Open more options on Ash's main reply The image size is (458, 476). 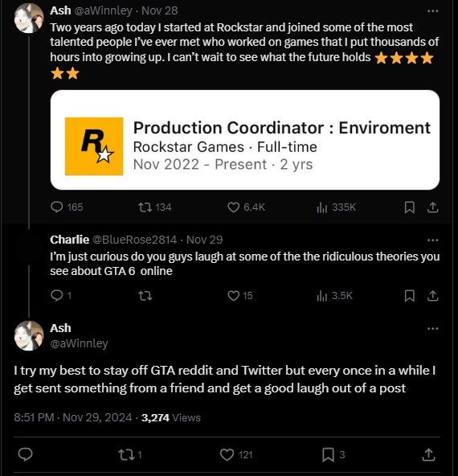[432, 329]
